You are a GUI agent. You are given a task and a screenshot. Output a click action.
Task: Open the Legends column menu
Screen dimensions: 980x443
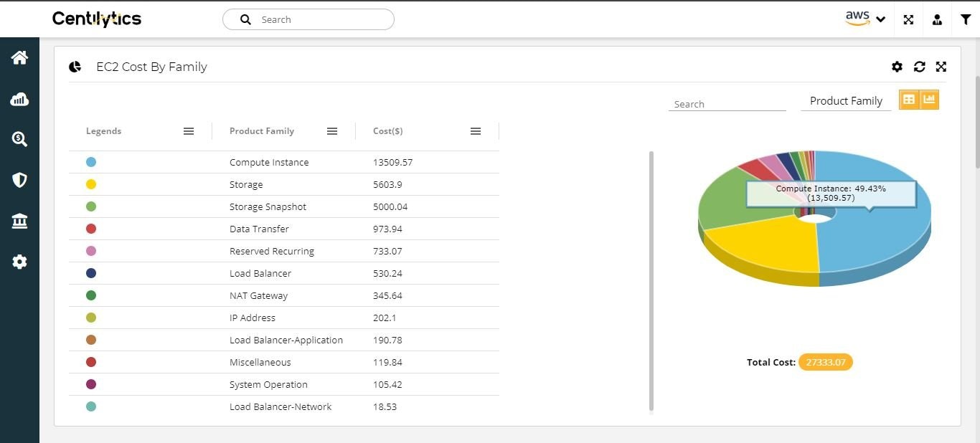[x=189, y=130]
